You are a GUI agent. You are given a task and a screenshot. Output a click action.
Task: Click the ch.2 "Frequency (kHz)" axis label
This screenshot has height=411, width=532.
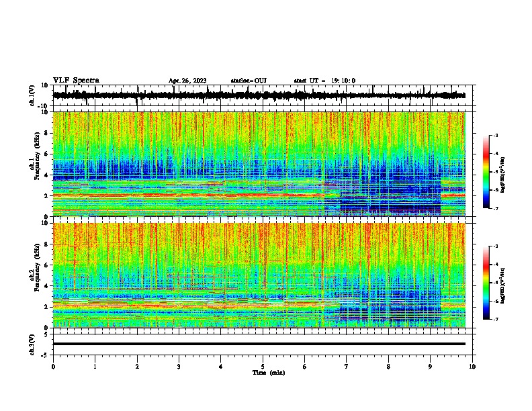[37, 267]
